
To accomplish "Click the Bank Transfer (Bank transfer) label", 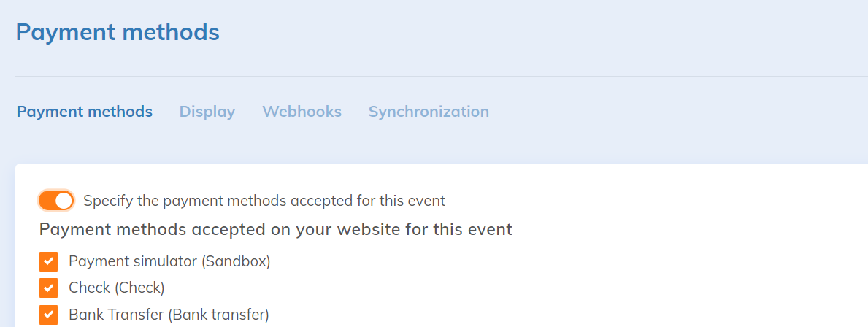I will [169, 315].
